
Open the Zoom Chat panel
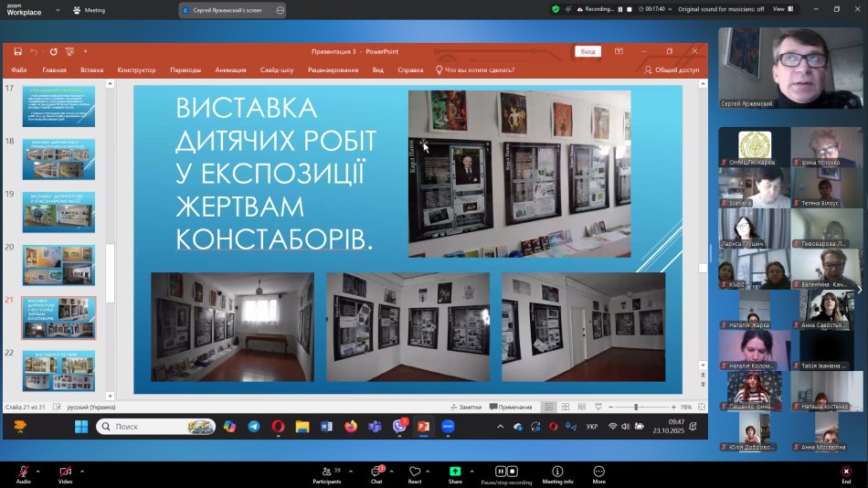(376, 472)
